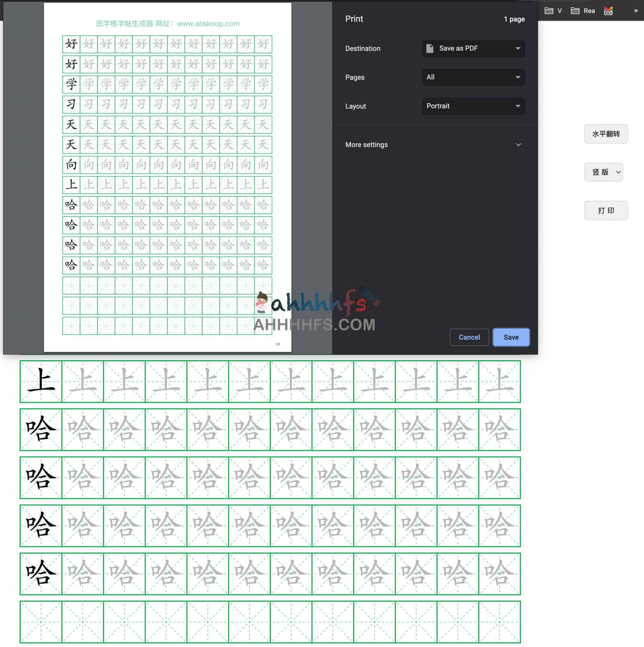Image resolution: width=644 pixels, height=647 pixels.
Task: Open the 'V' bookmarks folder
Action: 553,11
